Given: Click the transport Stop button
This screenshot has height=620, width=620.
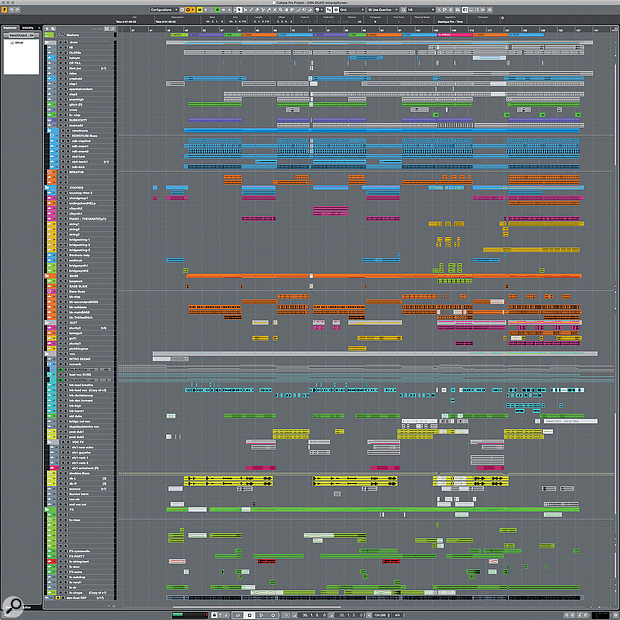Looking at the screenshot, I should [250, 615].
